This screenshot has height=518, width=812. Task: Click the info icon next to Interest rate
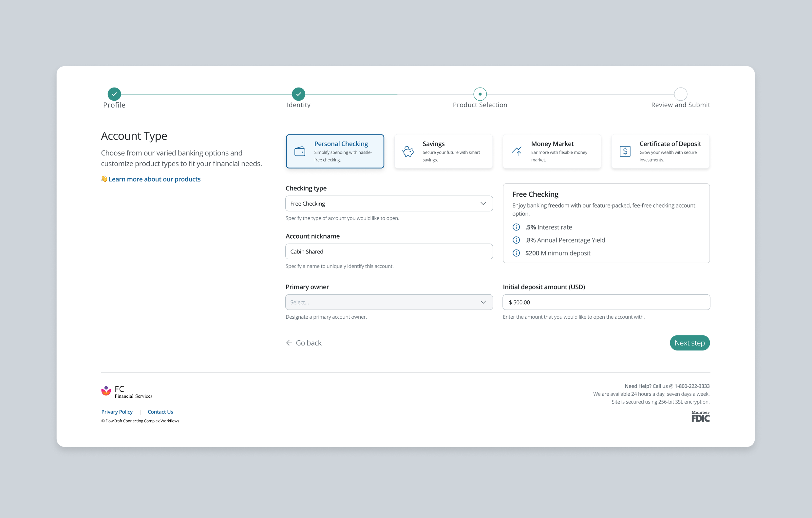(516, 227)
